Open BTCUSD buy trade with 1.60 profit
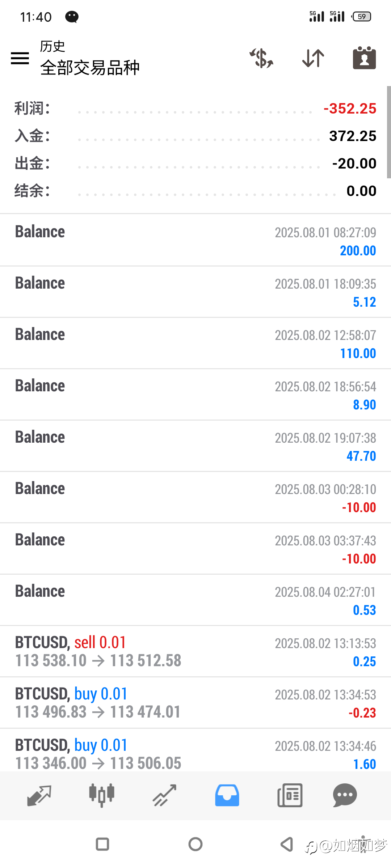 pos(195,750)
